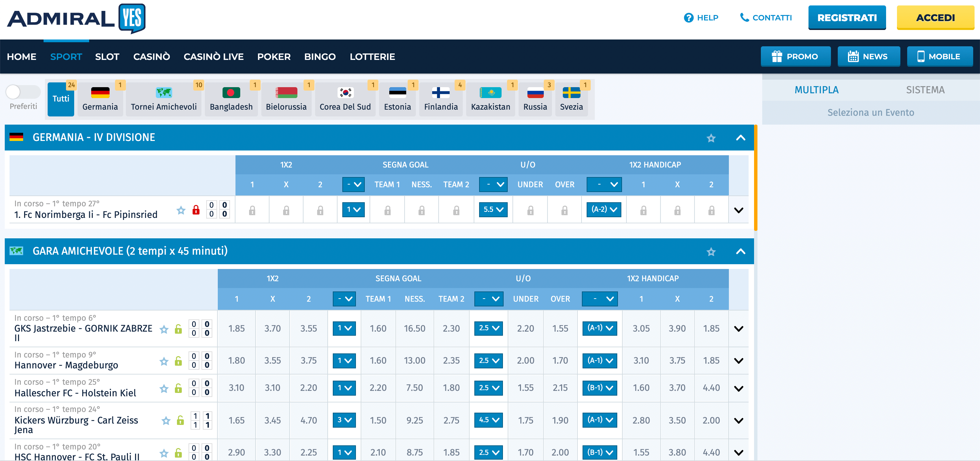Viewport: 980px width, 461px height.
Task: Open the Admiral Yes logo homepage
Action: pos(76,18)
